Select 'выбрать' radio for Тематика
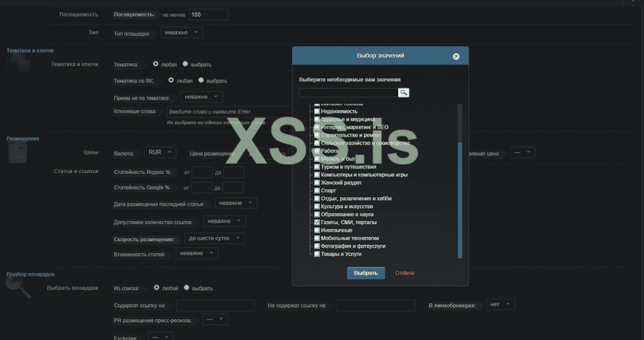 (x=185, y=64)
